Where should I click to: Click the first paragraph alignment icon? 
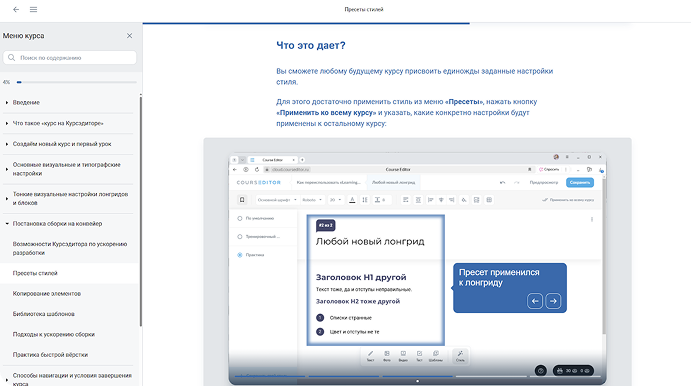click(x=405, y=200)
